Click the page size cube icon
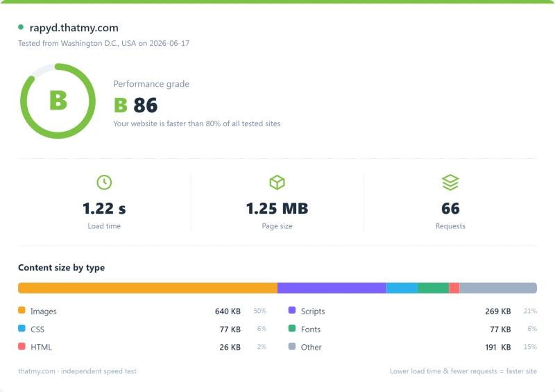Viewport: 555px width, 392px height. click(277, 182)
